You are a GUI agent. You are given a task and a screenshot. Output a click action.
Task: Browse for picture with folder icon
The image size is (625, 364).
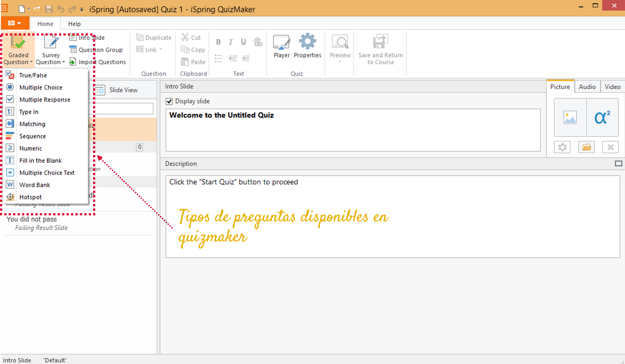587,147
